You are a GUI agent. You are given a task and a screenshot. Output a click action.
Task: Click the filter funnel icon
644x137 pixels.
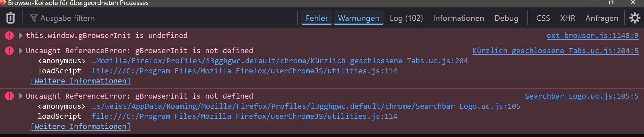click(34, 18)
